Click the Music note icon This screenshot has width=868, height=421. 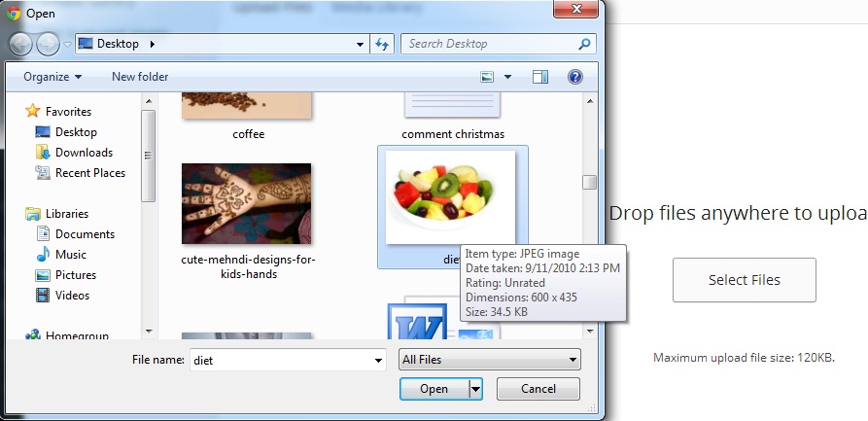[x=43, y=255]
